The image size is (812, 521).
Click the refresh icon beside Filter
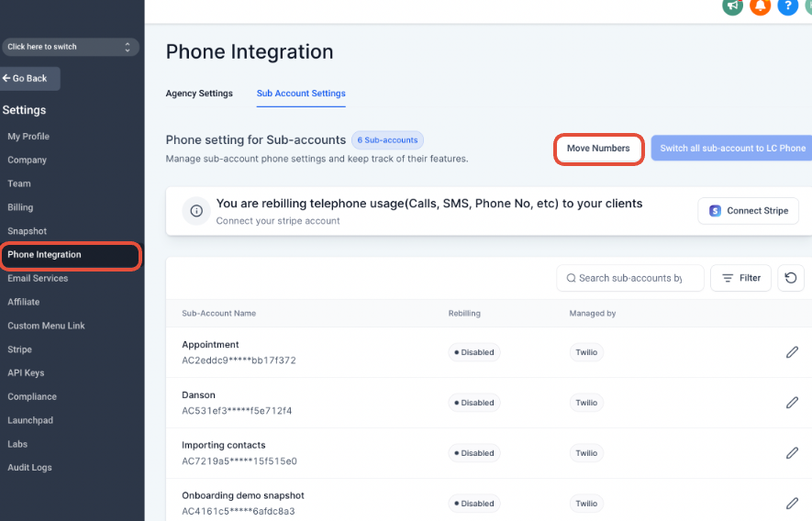click(791, 278)
